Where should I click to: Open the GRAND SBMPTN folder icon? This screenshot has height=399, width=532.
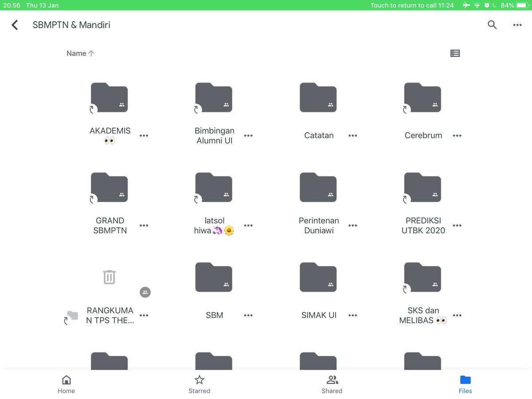(109, 187)
